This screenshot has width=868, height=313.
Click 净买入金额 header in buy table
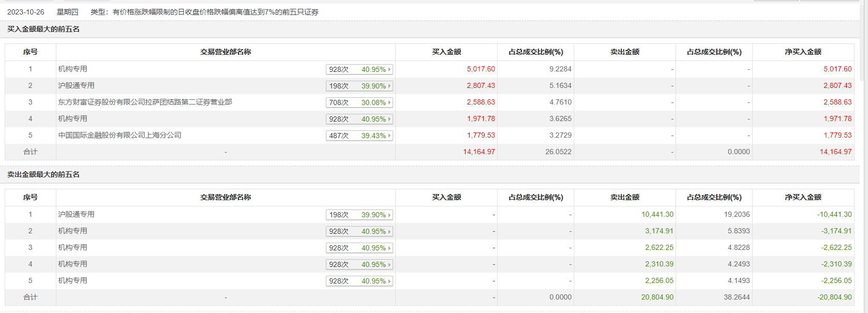[x=803, y=52]
